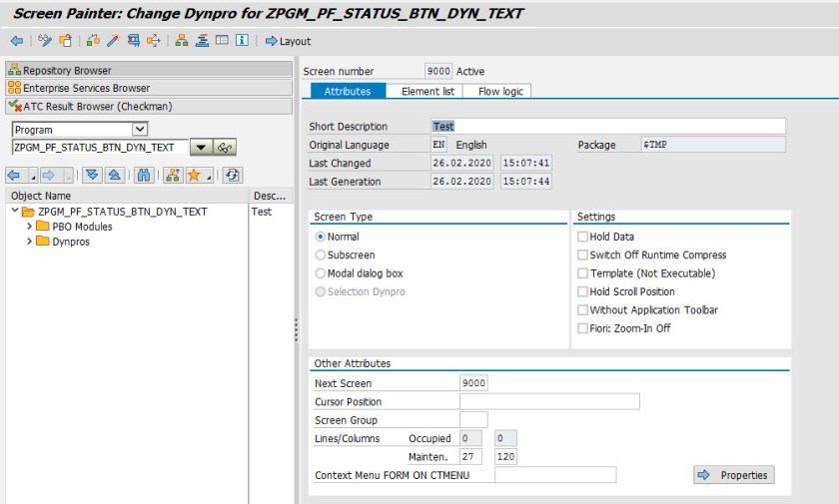Click the glasses Display button beside program name
Image resolution: width=839 pixels, height=504 pixels.
pos(226,148)
